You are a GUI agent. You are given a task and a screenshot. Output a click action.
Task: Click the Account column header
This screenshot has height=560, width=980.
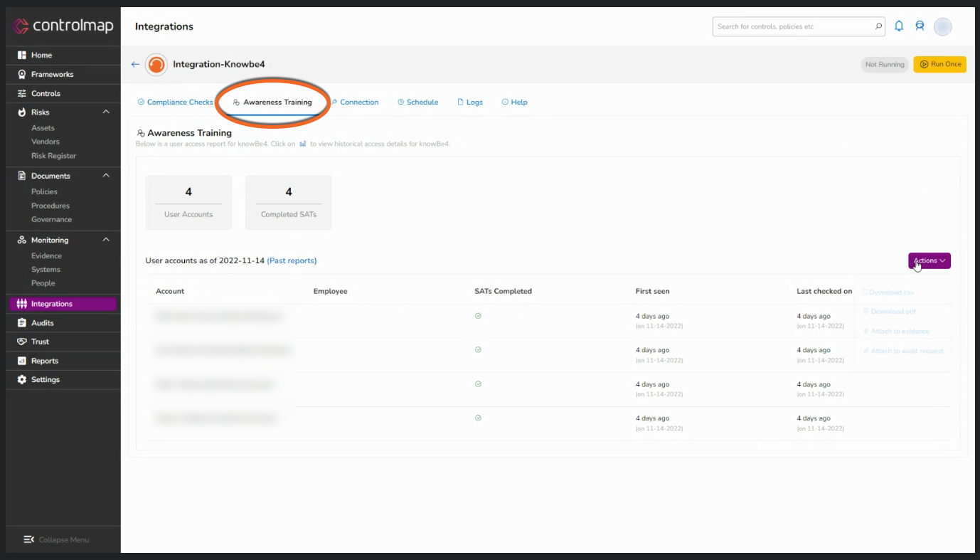[170, 291]
